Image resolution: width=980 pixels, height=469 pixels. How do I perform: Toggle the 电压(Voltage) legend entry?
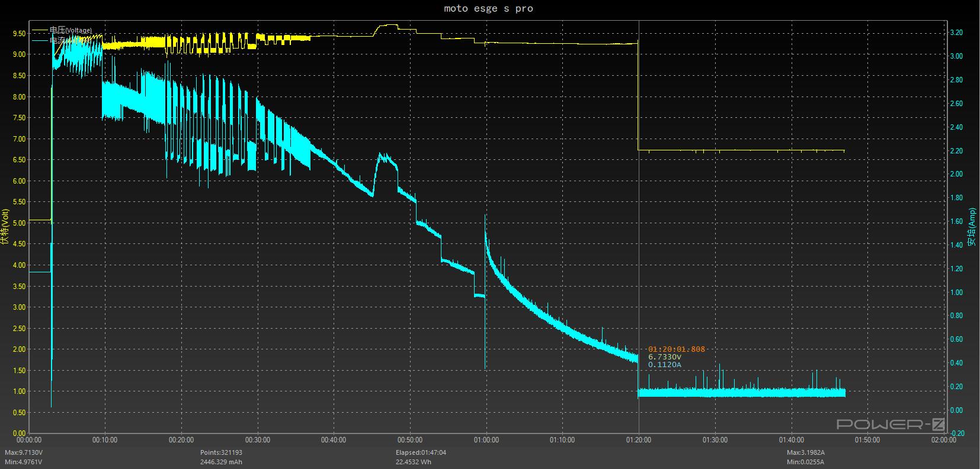[71, 30]
